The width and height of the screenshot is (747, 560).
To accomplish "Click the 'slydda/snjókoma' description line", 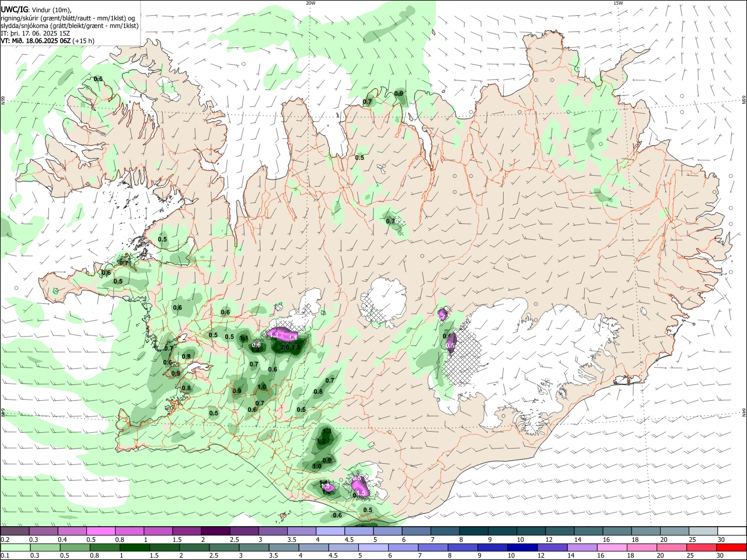I will click(69, 26).
